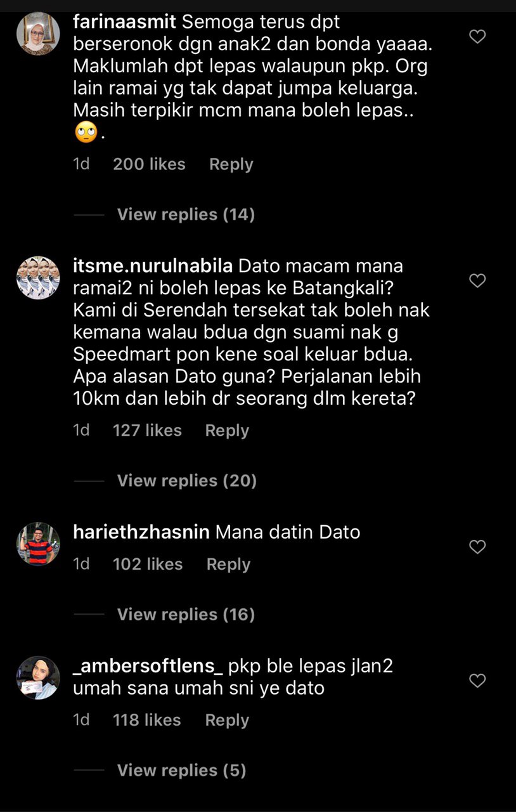View the 127 likes list
516x812 pixels.
tap(147, 431)
